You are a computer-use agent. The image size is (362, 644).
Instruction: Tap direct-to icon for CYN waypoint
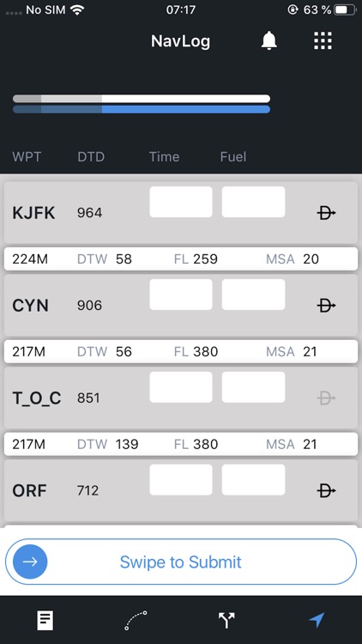[x=326, y=305]
